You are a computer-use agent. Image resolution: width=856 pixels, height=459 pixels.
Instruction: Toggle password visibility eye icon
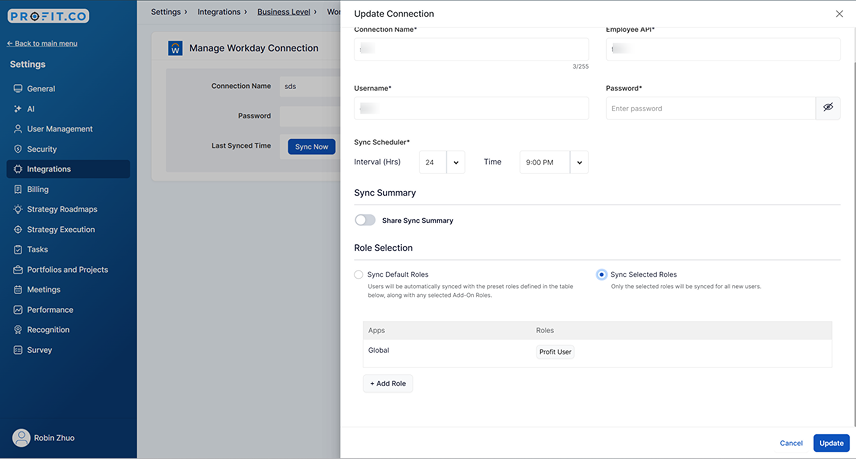tap(828, 108)
